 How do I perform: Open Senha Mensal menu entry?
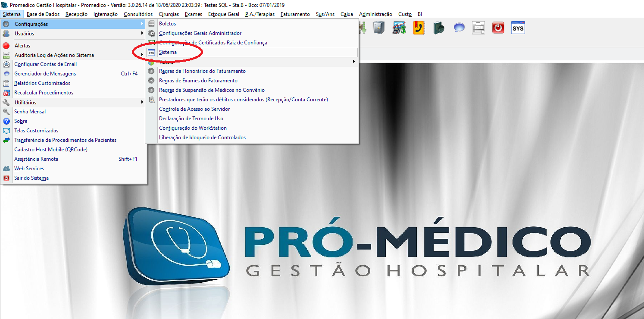73,112
